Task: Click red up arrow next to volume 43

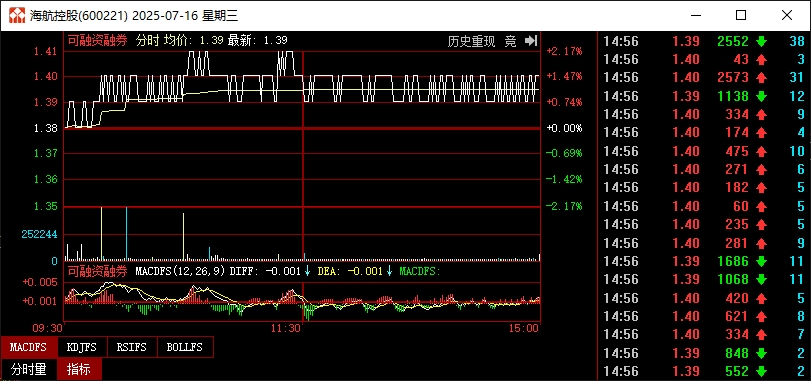Action: 761,60
